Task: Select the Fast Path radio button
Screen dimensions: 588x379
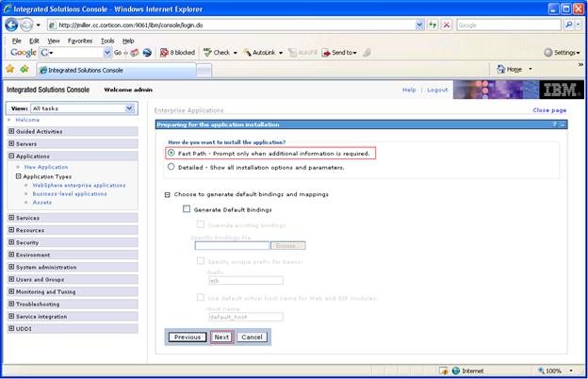Action: click(x=171, y=153)
